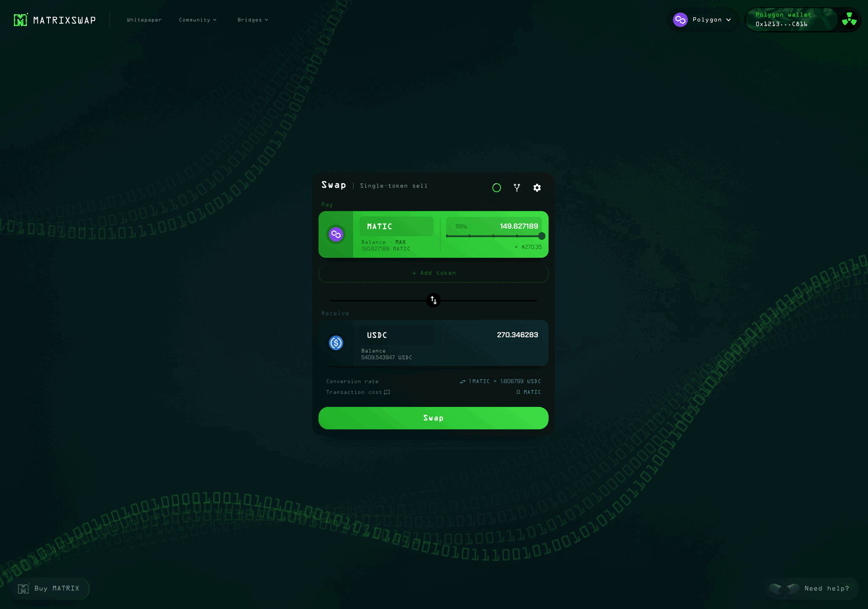The image size is (868, 609).
Task: Expand the Bridges menu
Action: pyautogui.click(x=253, y=20)
